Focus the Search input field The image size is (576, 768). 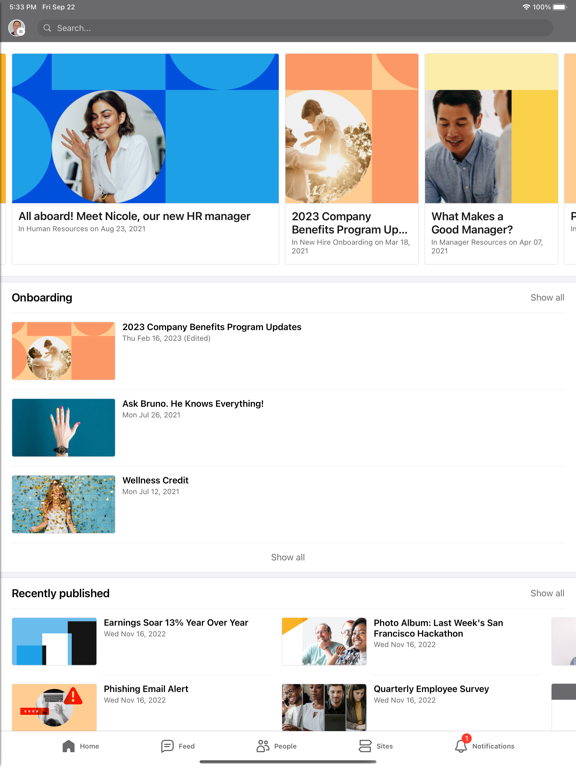[295, 28]
